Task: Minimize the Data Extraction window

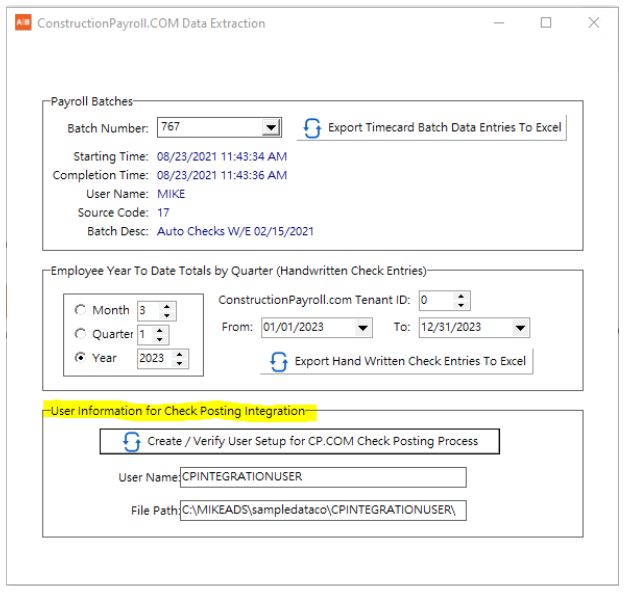Action: pos(499,23)
